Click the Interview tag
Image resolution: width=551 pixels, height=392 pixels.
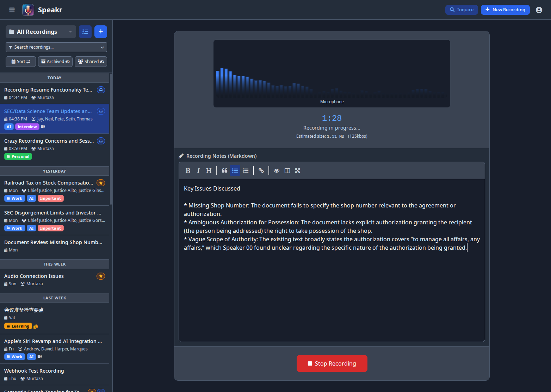(27, 127)
